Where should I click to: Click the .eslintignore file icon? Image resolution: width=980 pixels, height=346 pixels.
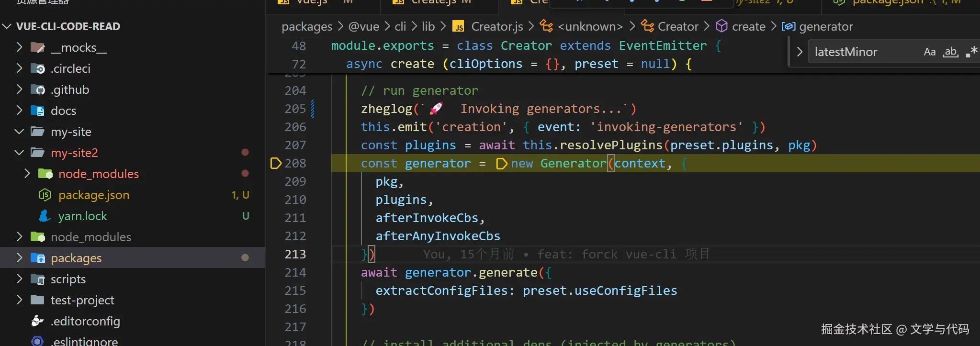(x=37, y=341)
